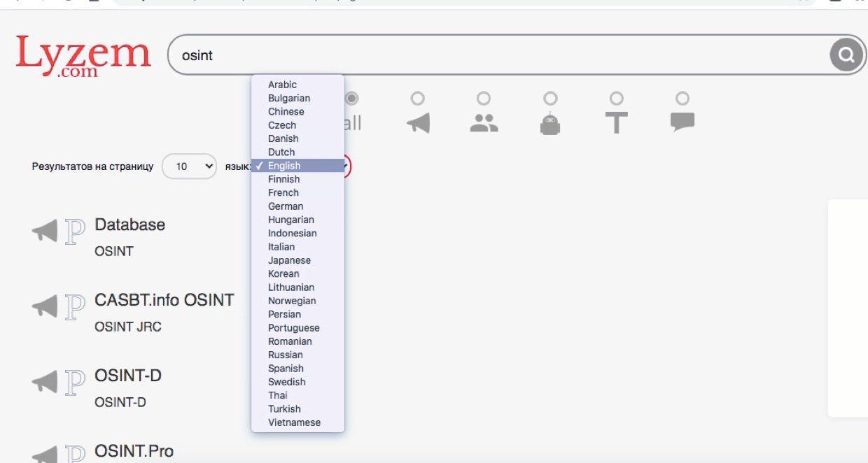This screenshot has width=868, height=463.
Task: Click the megaphone channels icon under the search bar
Action: tap(418, 123)
